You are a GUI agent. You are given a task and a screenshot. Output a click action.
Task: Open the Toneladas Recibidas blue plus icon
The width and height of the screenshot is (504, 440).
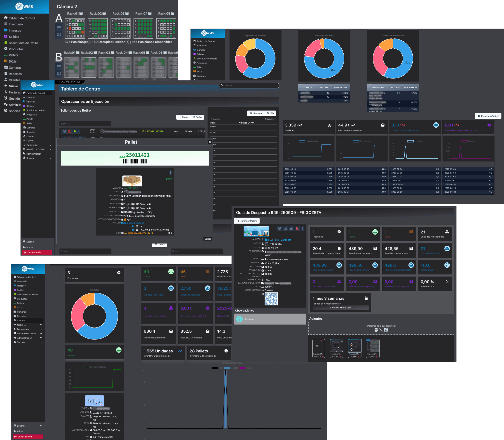(x=436, y=125)
